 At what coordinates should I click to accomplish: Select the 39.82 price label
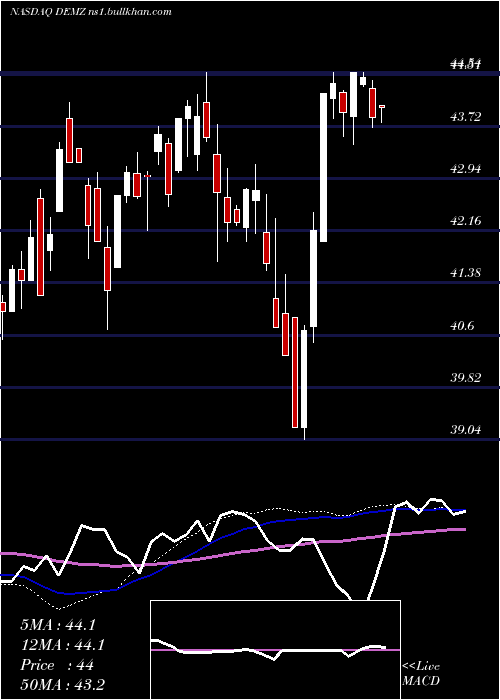466,378
